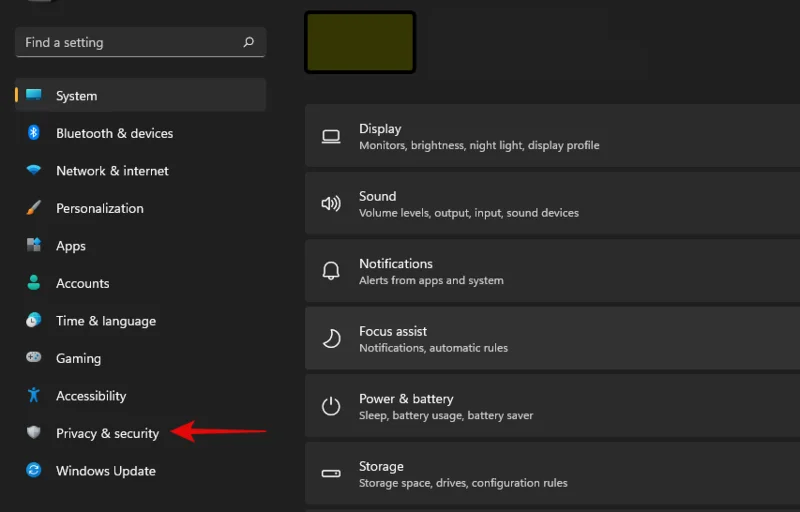
Task: Click the Network & internet Wi-Fi icon
Action: click(34, 171)
